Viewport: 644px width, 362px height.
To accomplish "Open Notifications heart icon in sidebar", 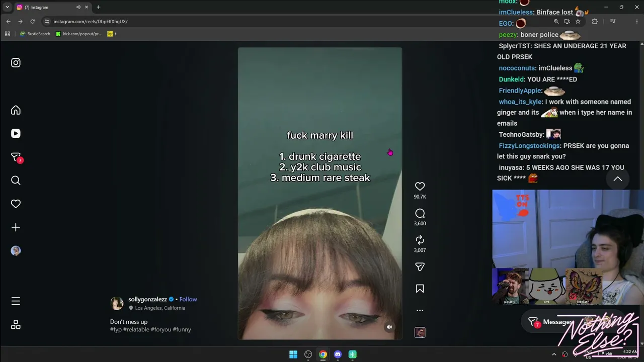I will [16, 204].
